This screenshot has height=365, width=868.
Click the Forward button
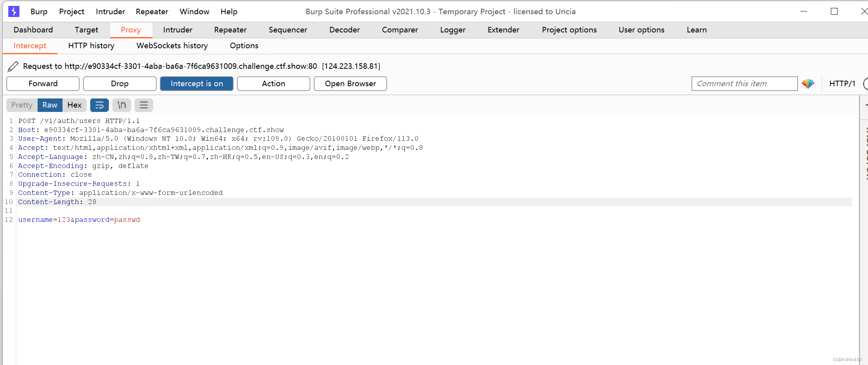coord(43,83)
